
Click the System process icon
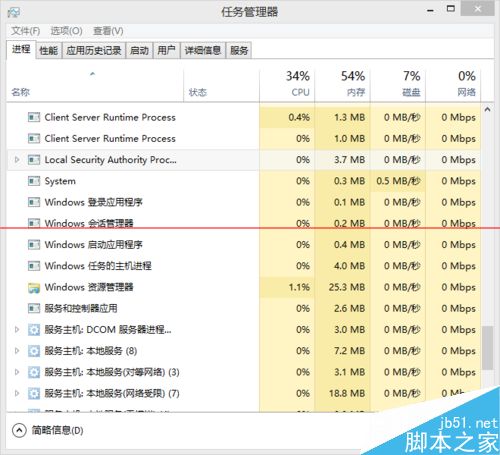pyautogui.click(x=34, y=181)
